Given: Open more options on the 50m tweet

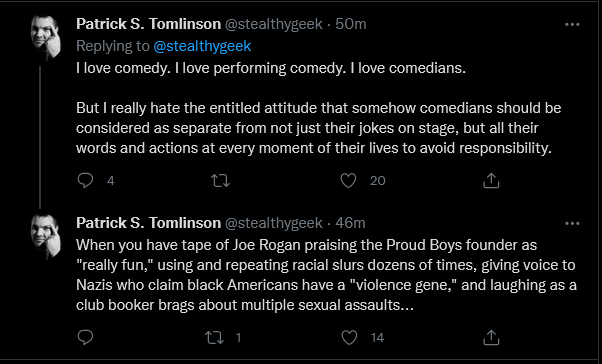Looking at the screenshot, I should 572,25.
